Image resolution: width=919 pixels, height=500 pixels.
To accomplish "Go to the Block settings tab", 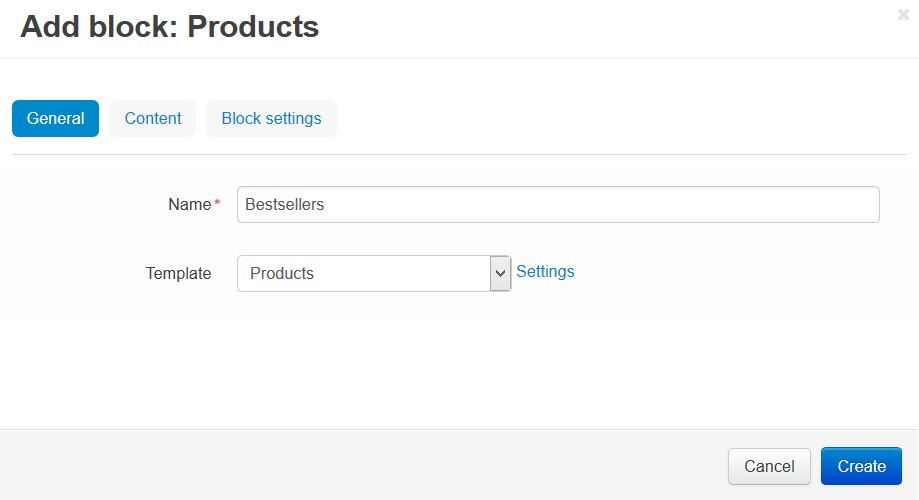I will point(271,118).
